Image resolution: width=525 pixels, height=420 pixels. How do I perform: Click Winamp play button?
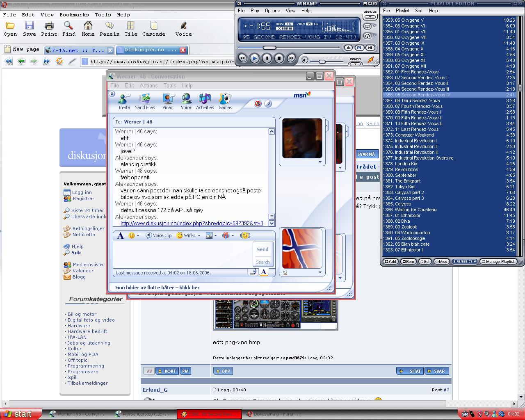[255, 59]
